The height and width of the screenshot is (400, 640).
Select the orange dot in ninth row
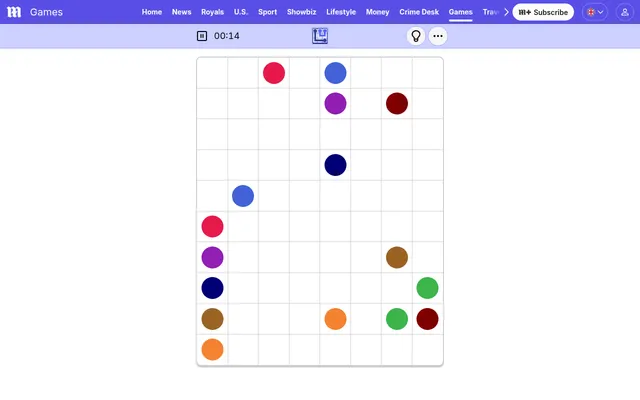click(336, 319)
